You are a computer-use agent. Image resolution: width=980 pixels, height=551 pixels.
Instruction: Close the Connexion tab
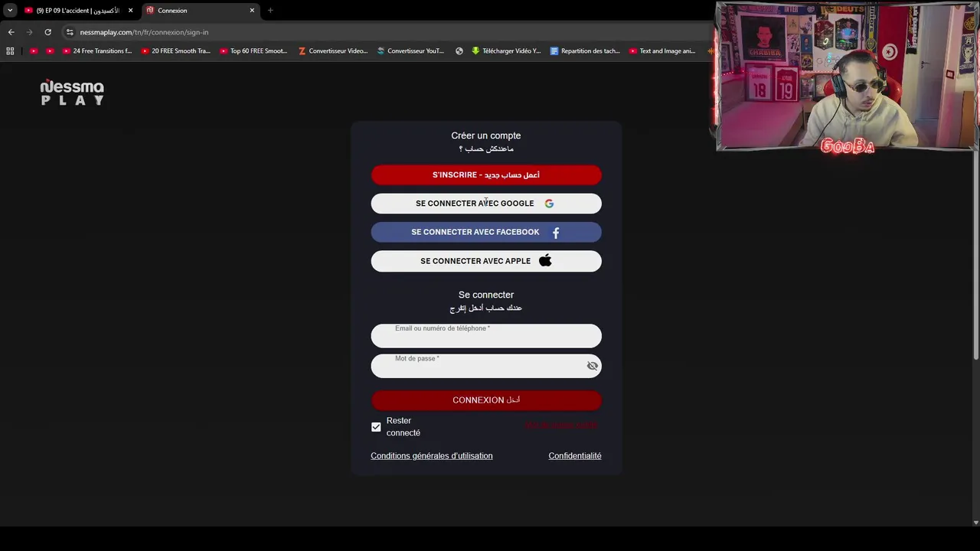pyautogui.click(x=252, y=11)
